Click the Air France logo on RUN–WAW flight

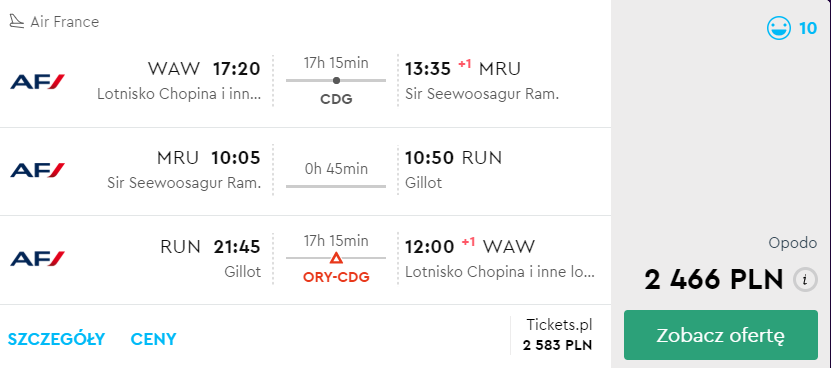[x=37, y=259]
